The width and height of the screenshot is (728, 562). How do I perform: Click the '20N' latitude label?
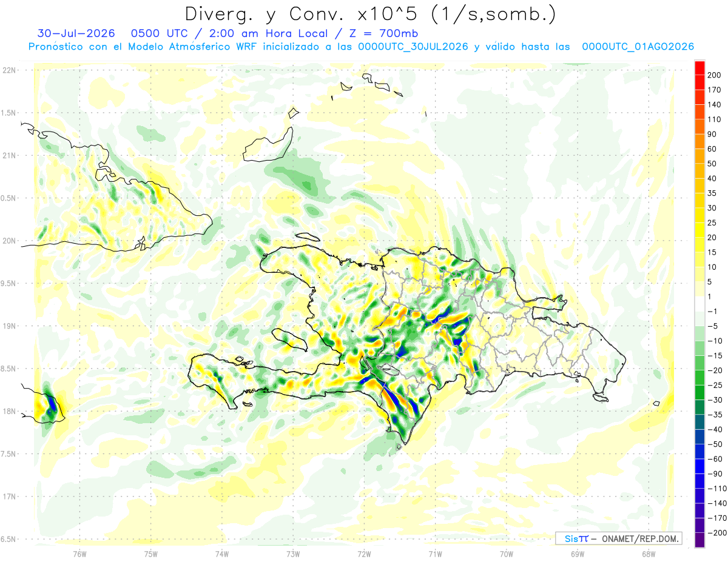8,241
